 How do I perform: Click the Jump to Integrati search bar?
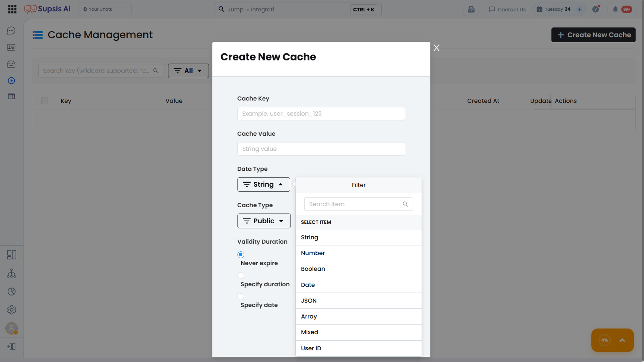[x=298, y=9]
